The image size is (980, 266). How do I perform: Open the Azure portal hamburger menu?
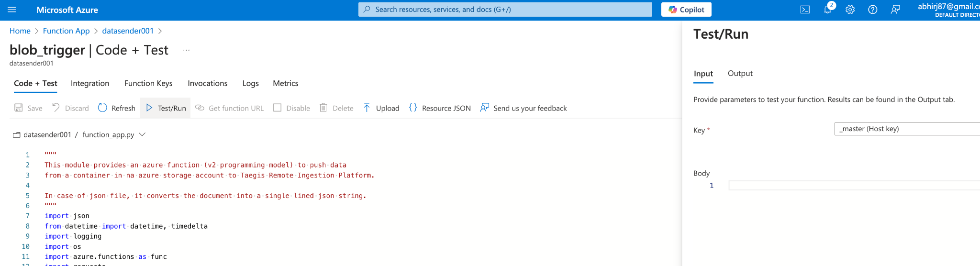(12, 10)
